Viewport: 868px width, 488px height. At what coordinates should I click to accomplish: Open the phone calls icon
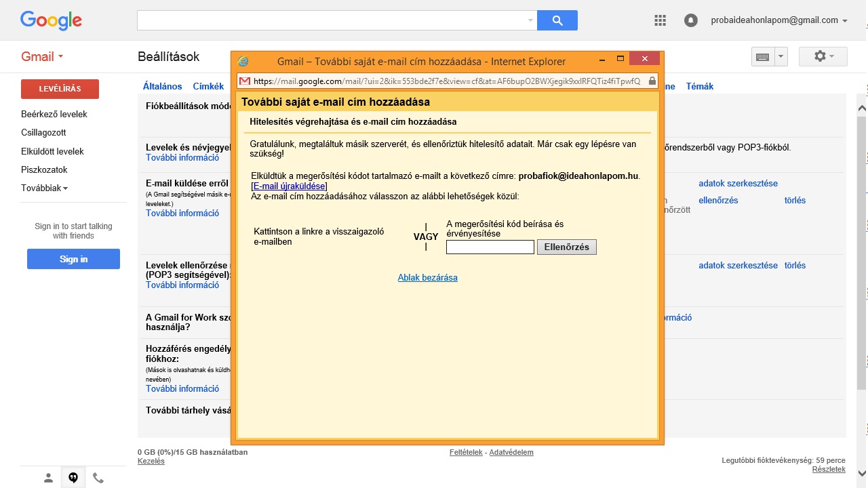[98, 478]
